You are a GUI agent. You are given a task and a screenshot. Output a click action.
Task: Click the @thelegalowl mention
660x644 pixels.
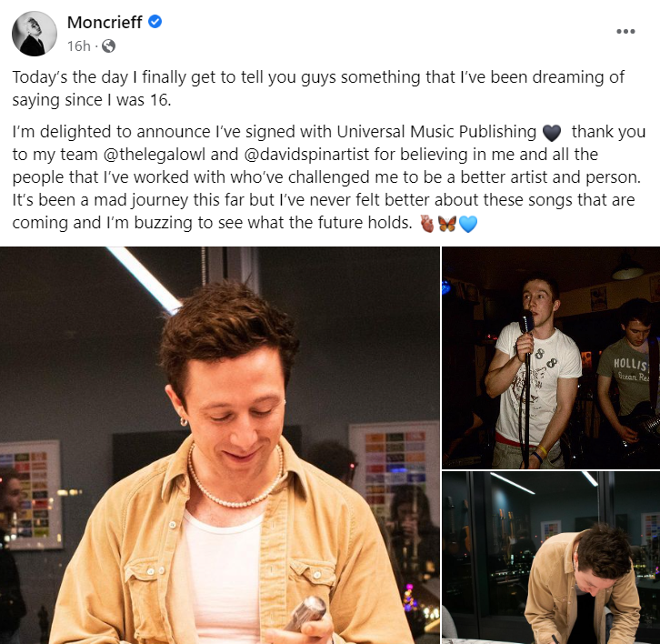point(154,155)
